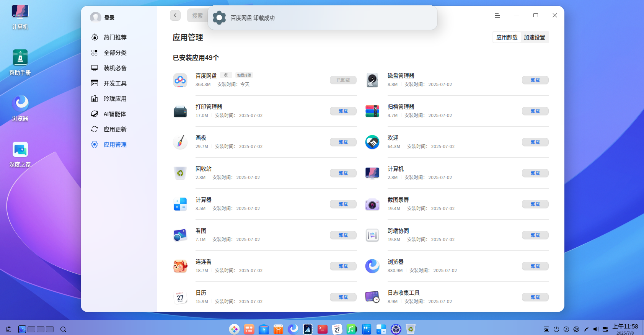The width and height of the screenshot is (644, 335).
Task: Click the 欢迎 app icon
Action: point(372,142)
